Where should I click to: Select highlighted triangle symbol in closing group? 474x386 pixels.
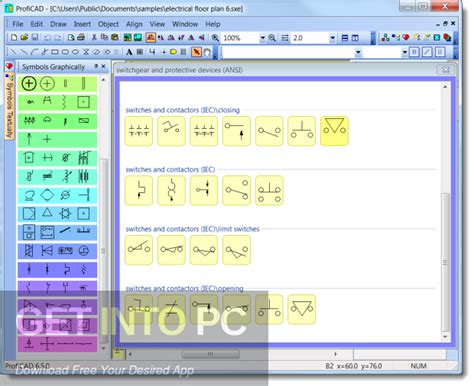pyautogui.click(x=334, y=131)
